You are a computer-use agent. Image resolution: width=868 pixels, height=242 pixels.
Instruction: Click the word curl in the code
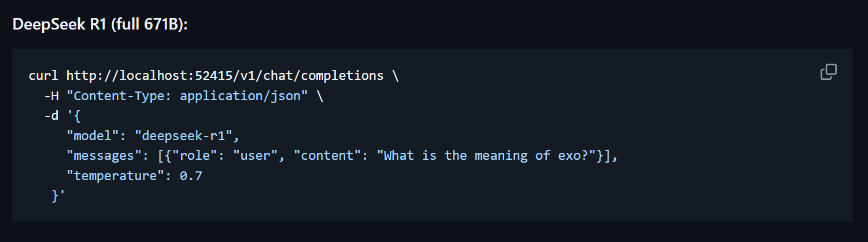pyautogui.click(x=43, y=76)
